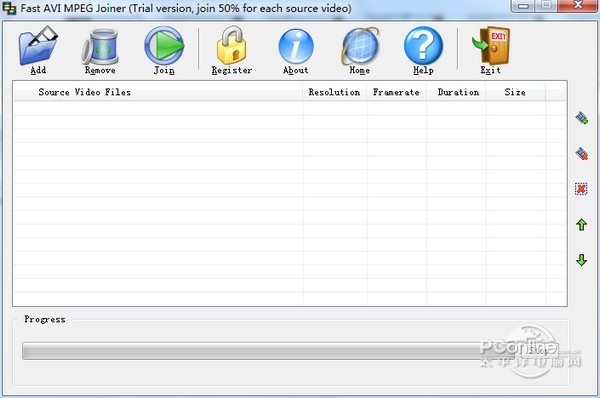600x398 pixels.
Task: Click the Exit door icon
Action: (491, 46)
